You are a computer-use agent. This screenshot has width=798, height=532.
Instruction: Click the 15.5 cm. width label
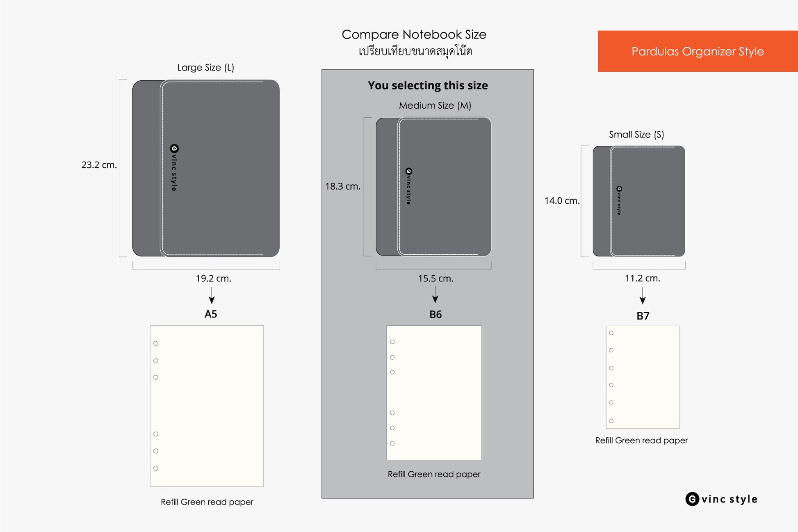(x=435, y=279)
